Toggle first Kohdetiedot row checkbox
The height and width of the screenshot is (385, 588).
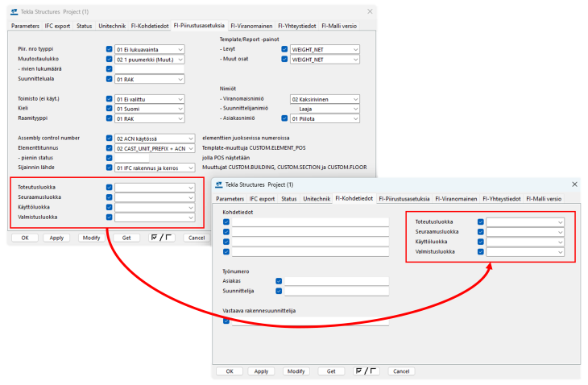(x=226, y=222)
